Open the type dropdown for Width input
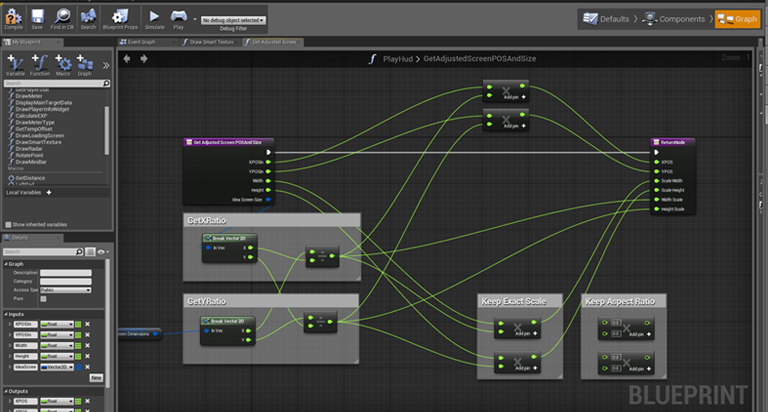This screenshot has height=412, width=768. (57, 346)
